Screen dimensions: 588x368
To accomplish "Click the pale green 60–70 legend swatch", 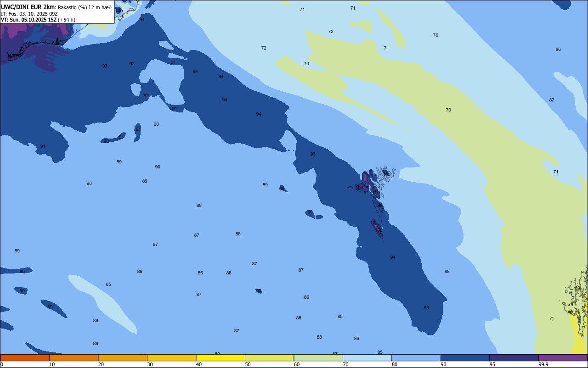I will pyautogui.click(x=318, y=357).
